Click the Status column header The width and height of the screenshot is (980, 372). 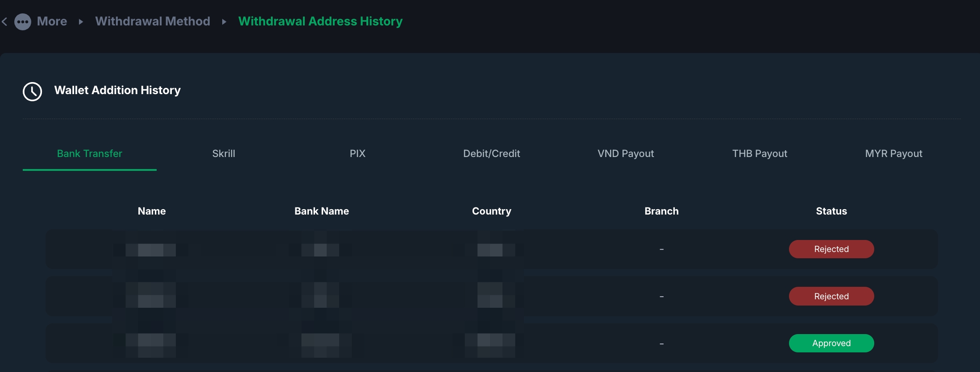tap(831, 211)
